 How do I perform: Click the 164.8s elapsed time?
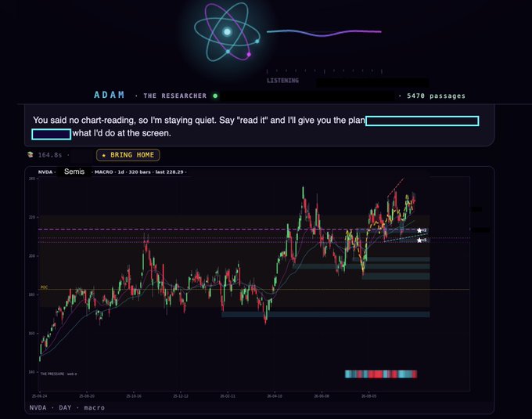[50, 155]
